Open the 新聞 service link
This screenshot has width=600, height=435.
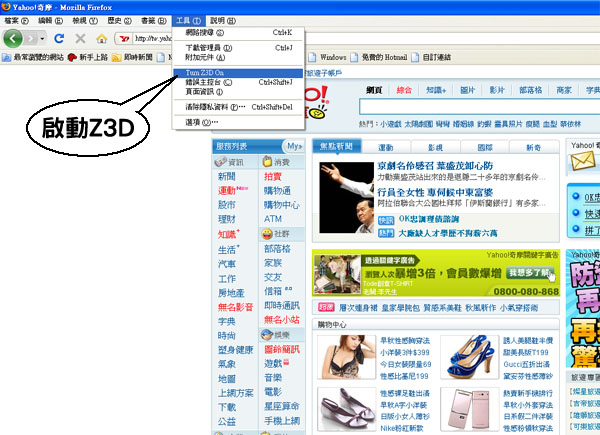tap(227, 176)
